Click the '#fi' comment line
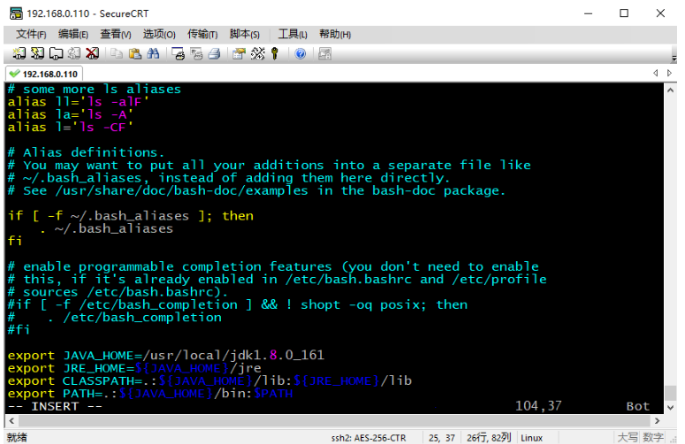Screen dimensions: 685x444 pos(19,330)
